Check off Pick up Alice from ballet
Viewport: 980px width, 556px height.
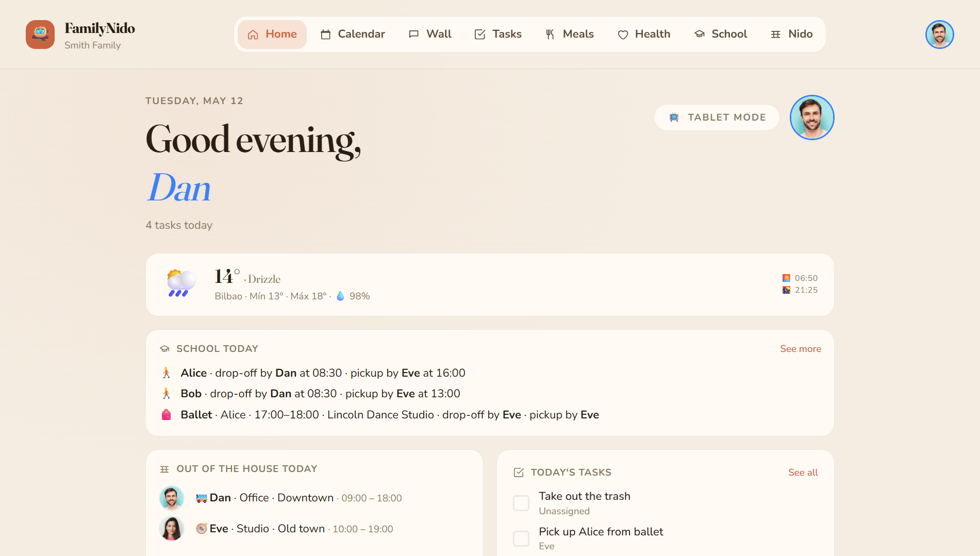point(521,538)
